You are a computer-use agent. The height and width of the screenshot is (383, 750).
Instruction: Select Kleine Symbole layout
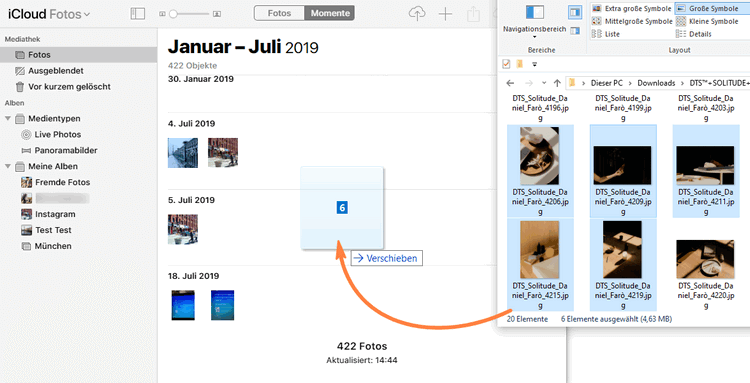point(707,21)
